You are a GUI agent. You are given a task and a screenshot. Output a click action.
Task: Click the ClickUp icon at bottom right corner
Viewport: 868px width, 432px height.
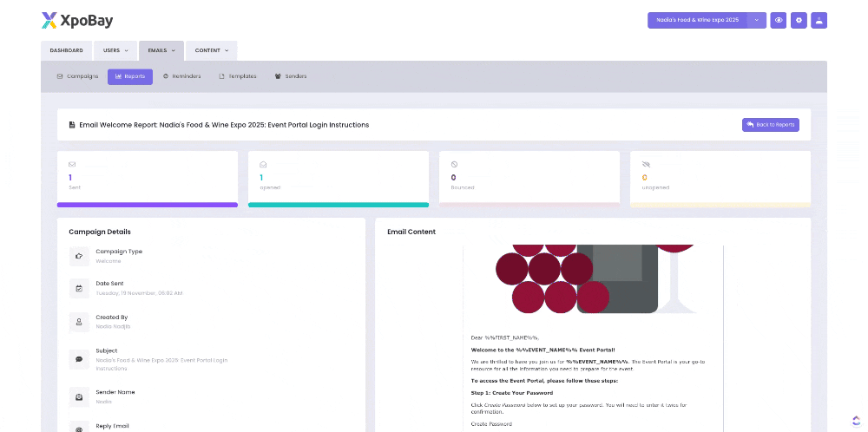point(856,421)
